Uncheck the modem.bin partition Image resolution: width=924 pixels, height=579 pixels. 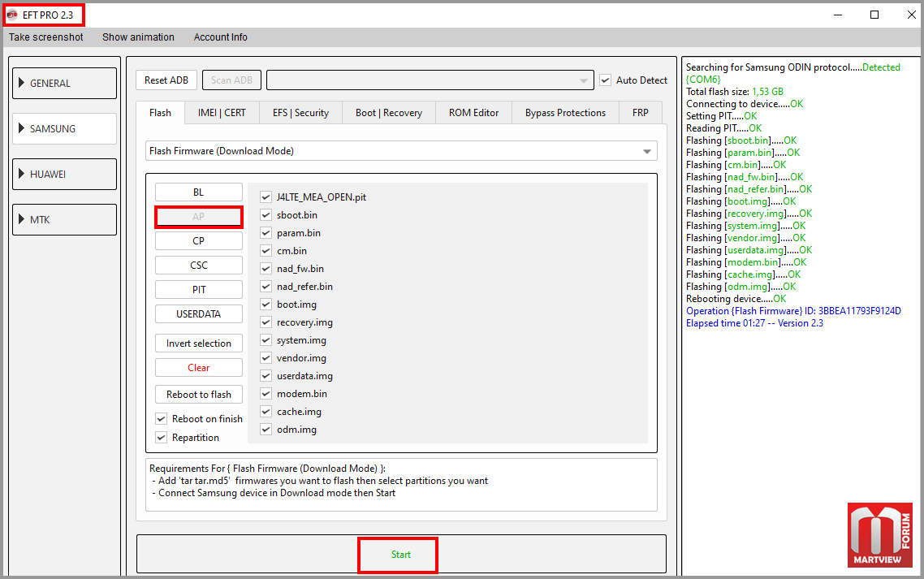coord(266,394)
